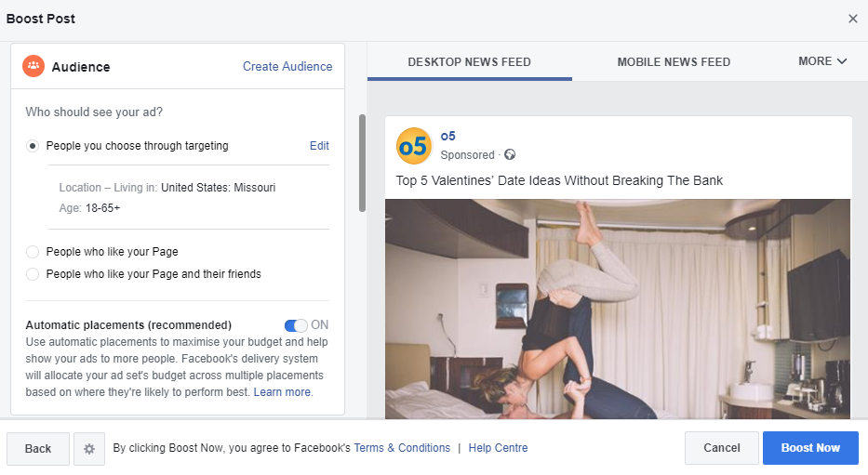Click the orange Audience group icon
This screenshot has height=475, width=868.
(33, 66)
